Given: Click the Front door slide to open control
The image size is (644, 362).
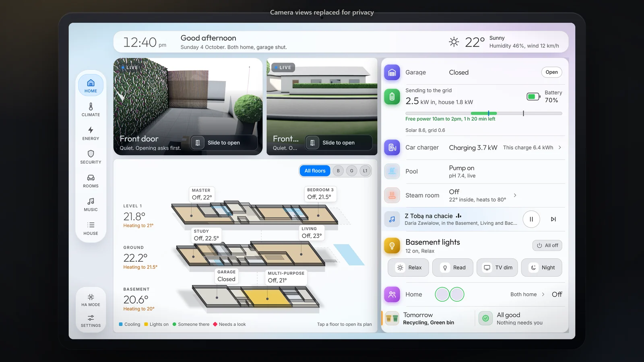Looking at the screenshot, I should [224, 143].
